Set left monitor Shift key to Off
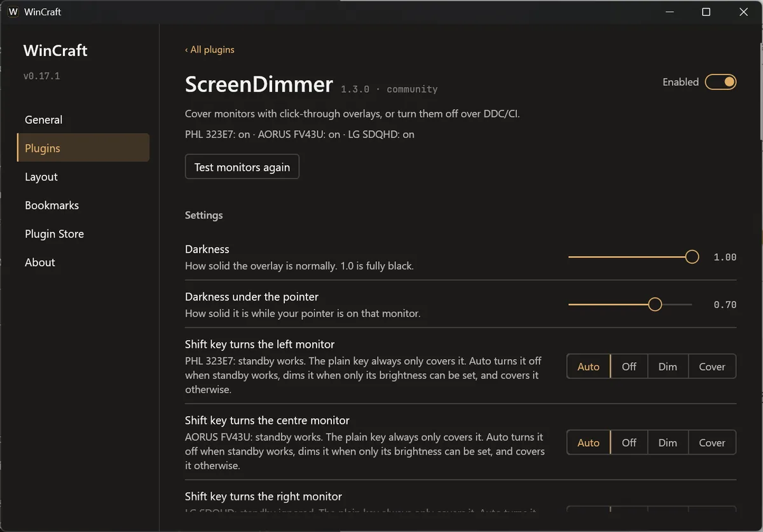The image size is (763, 532). point(629,367)
